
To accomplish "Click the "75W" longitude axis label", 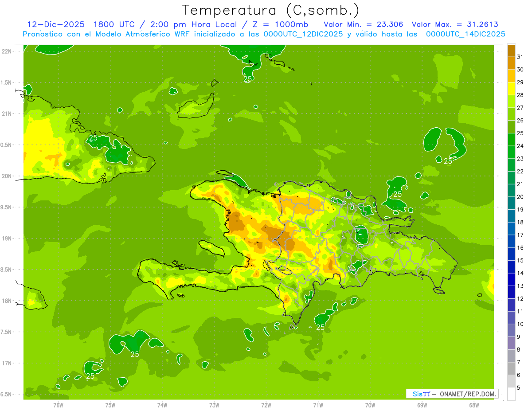I will coord(110,405).
